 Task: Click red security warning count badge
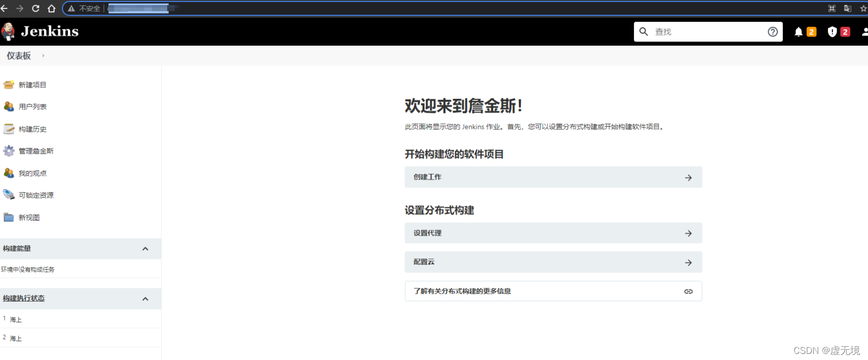pos(845,32)
